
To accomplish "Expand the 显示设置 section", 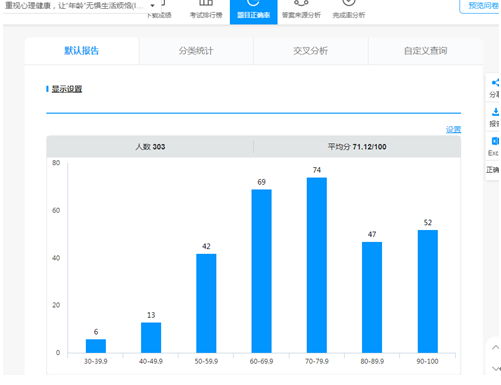I will pos(67,89).
